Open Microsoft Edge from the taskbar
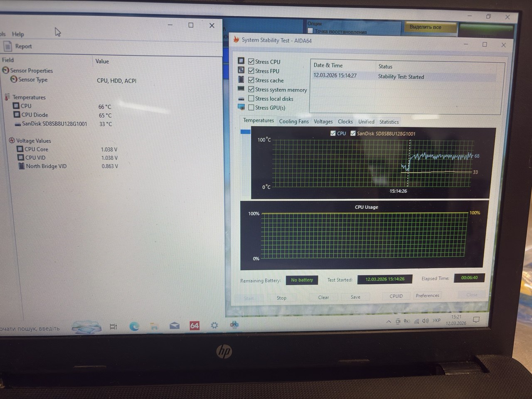 [134, 327]
